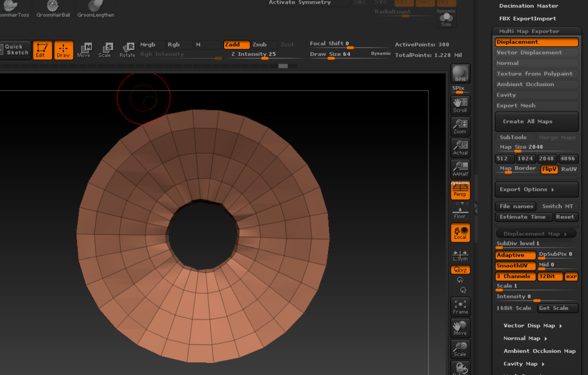The image size is (588, 375).
Task: Toggle the Normal map option
Action: point(537,63)
